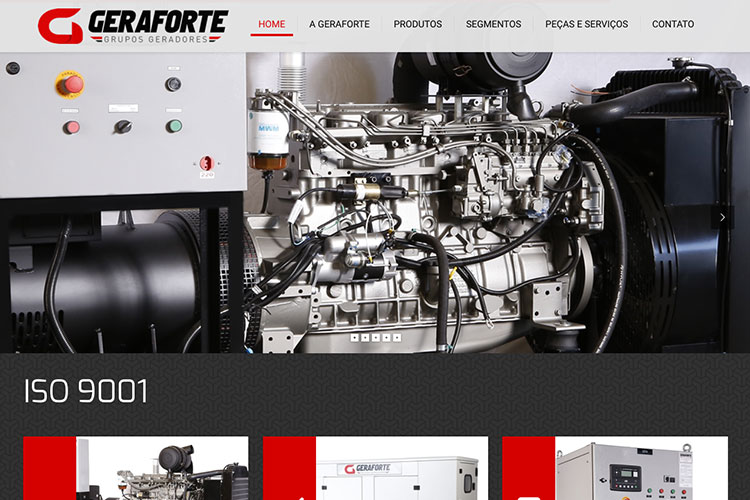
Task: Select the fifth slideshow pagination dot
Action: (x=397, y=338)
